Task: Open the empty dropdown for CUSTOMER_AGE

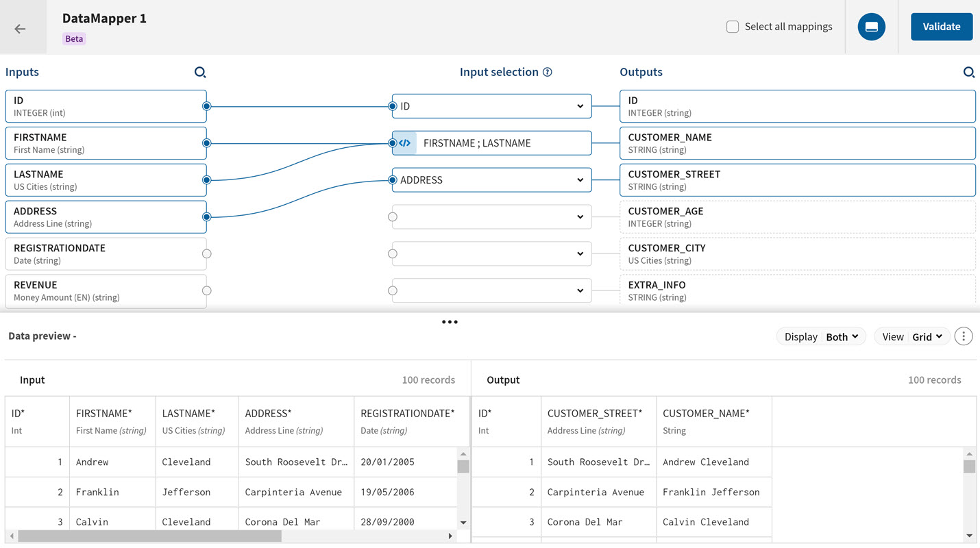Action: coord(491,217)
